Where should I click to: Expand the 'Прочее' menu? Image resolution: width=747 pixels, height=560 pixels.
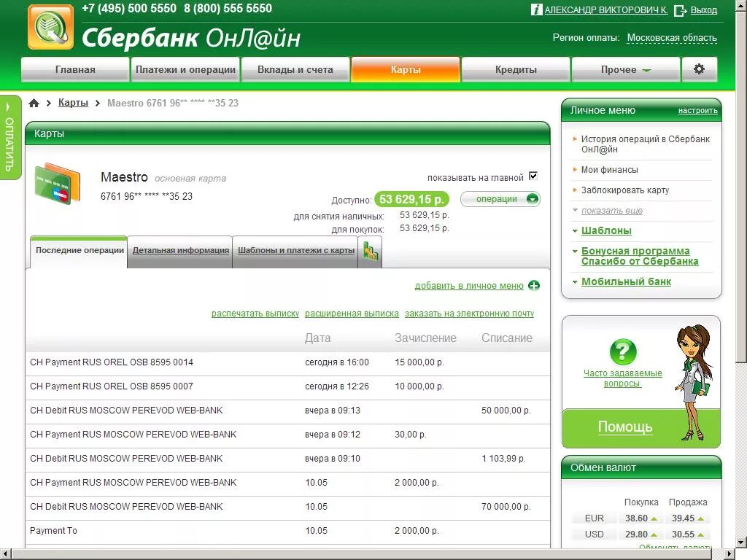click(625, 69)
